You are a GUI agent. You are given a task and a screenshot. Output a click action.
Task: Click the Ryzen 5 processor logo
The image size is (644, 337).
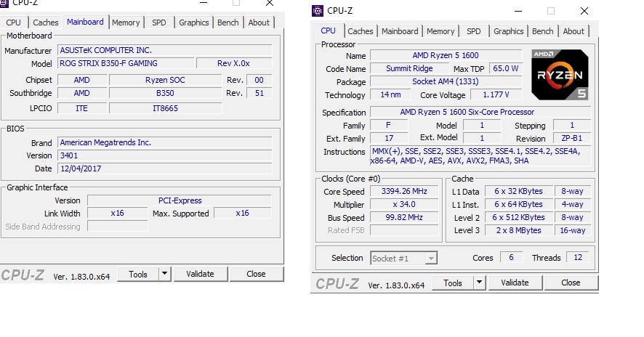point(560,75)
